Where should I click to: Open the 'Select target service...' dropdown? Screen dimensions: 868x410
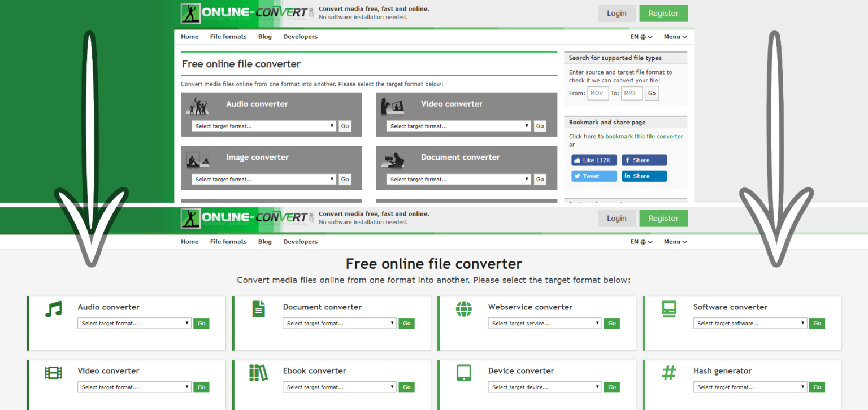point(545,324)
